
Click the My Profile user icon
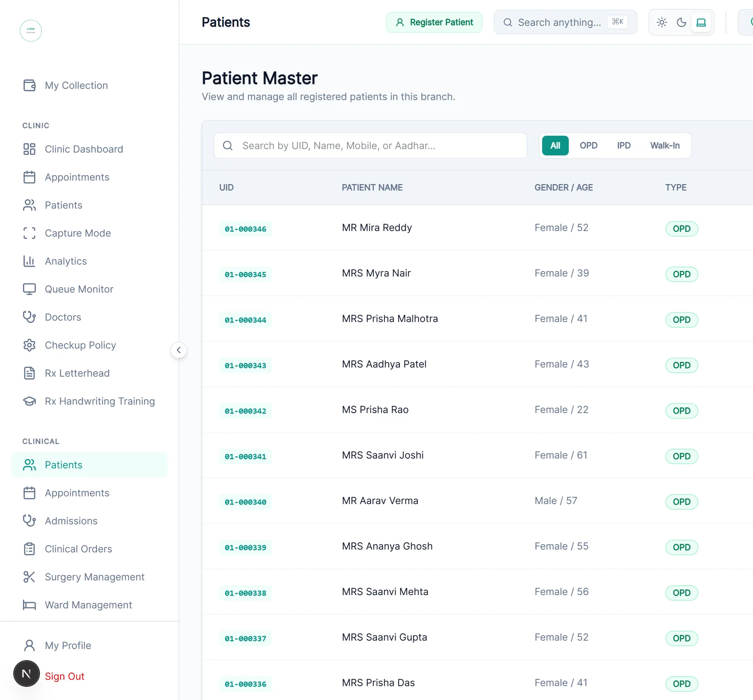(x=29, y=646)
